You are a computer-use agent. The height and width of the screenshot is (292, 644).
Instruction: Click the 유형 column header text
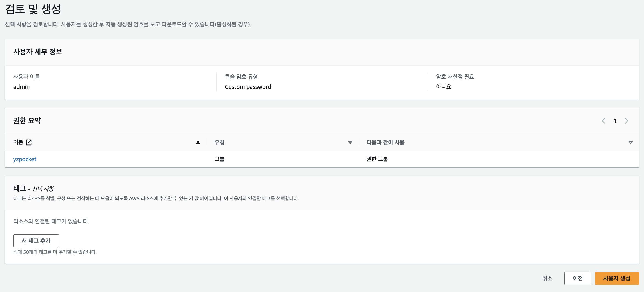[x=219, y=143]
